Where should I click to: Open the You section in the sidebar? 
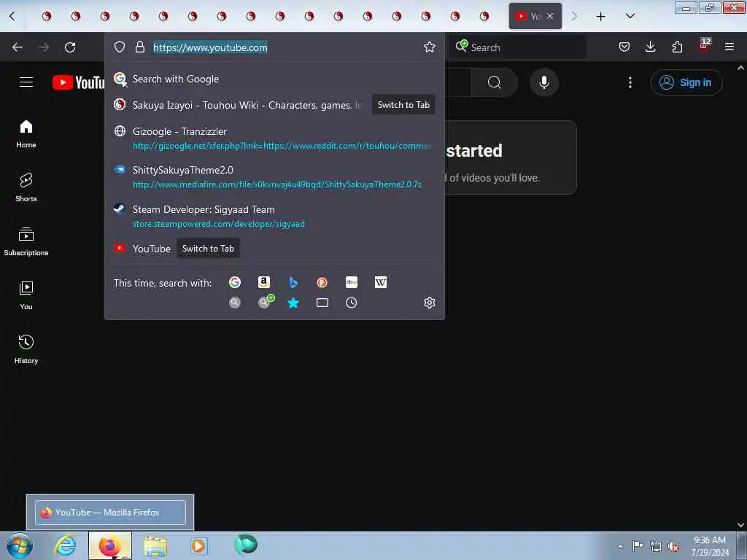point(26,295)
